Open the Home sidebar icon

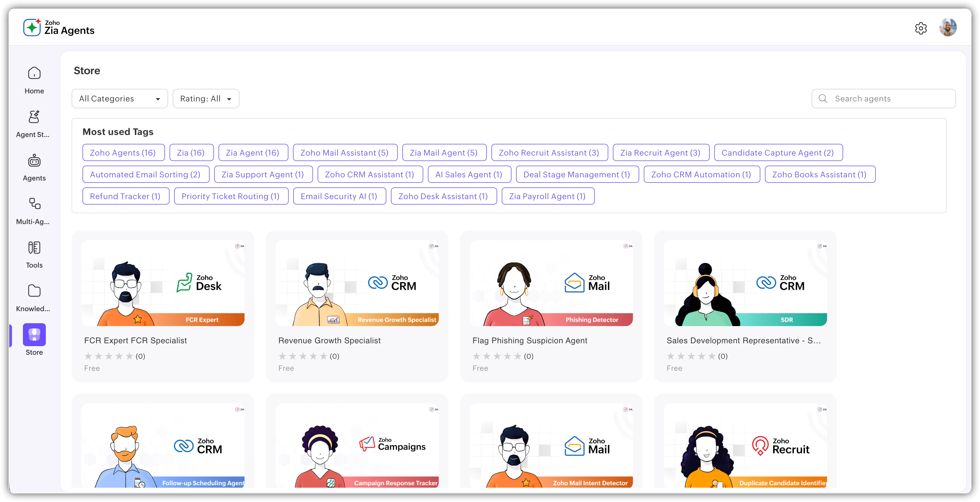[x=34, y=73]
